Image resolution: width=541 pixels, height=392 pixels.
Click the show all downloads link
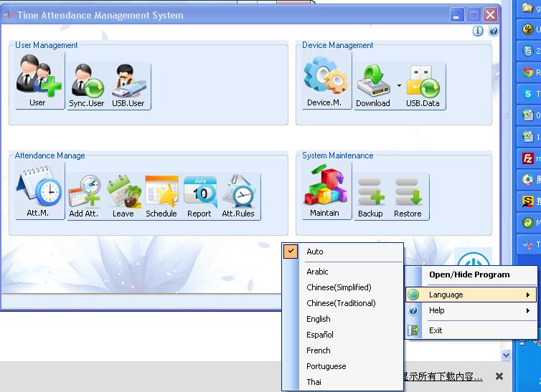pyautogui.click(x=443, y=376)
